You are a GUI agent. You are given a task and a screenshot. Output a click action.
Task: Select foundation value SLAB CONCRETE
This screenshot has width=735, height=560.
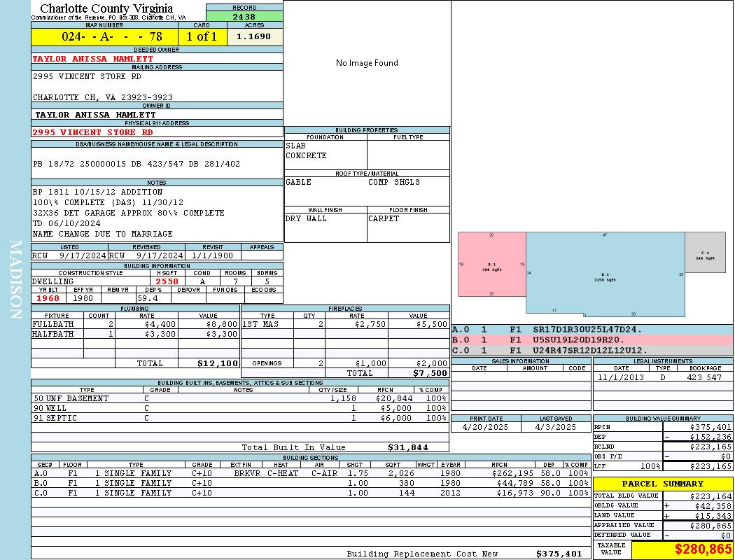coord(307,150)
